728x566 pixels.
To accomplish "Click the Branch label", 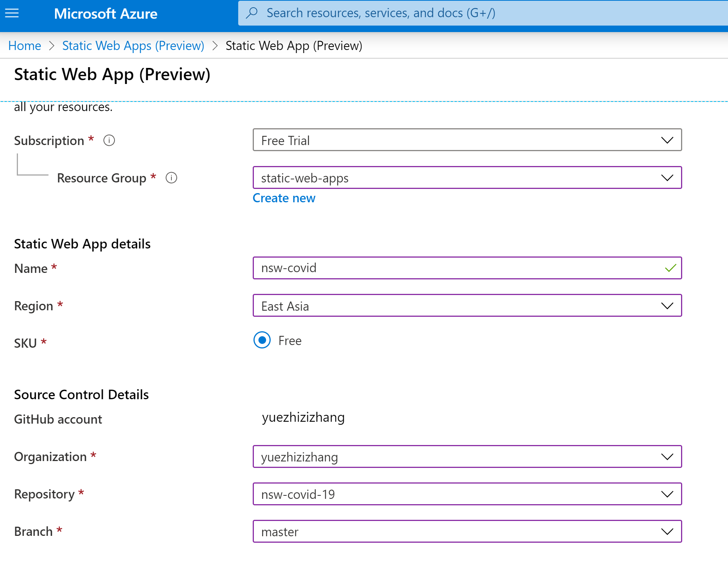I will [x=33, y=532].
